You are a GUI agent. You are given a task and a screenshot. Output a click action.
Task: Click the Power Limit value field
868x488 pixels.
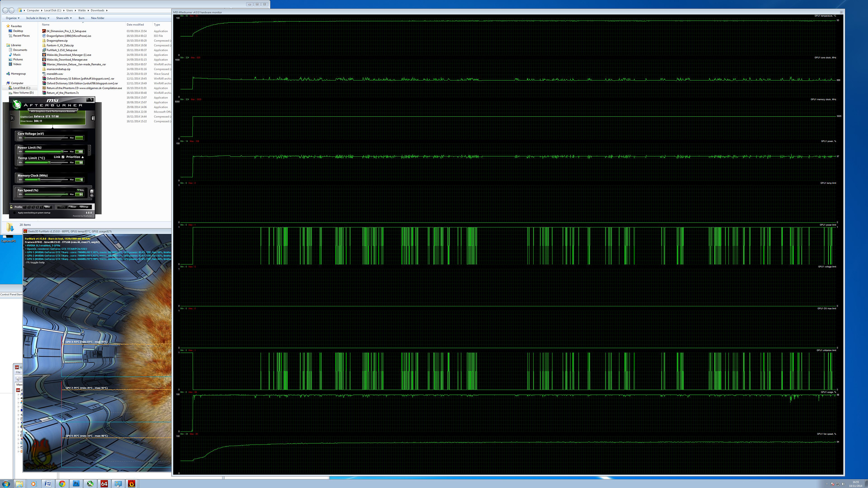(79, 152)
